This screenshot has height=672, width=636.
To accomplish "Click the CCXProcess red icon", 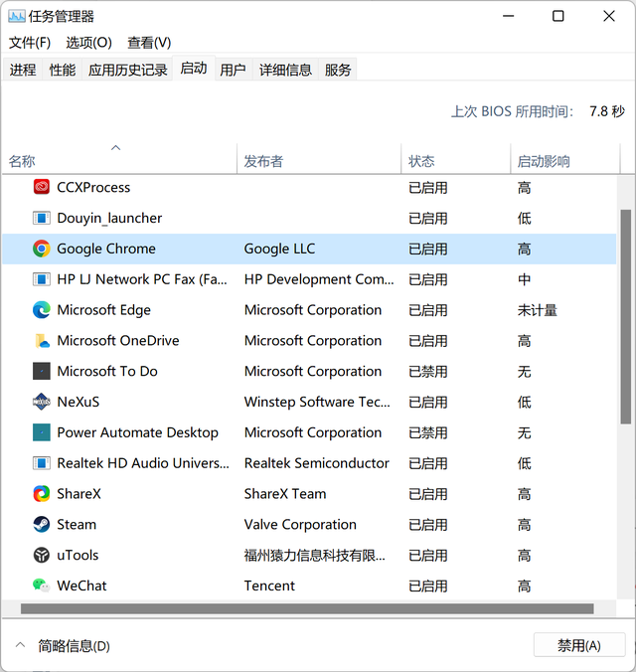I will tap(42, 187).
